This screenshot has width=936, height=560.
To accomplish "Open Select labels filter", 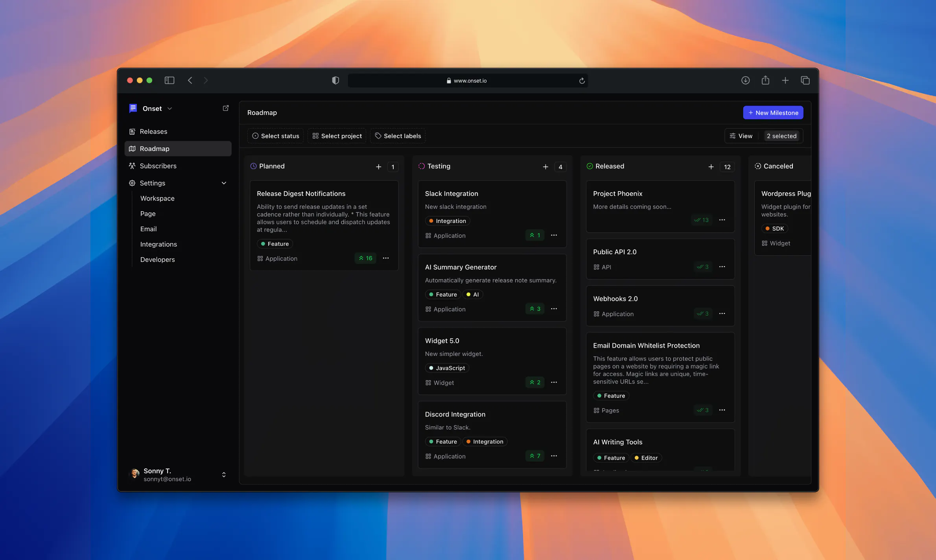I will (398, 136).
